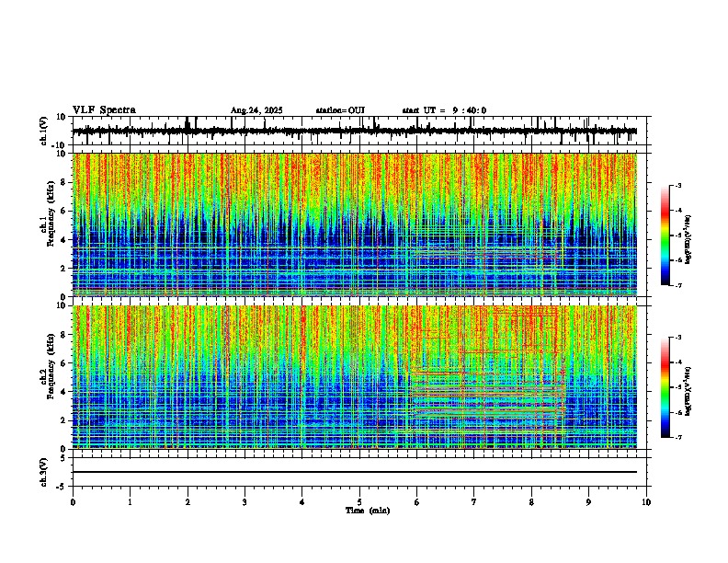Image resolution: width=728 pixels, height=563 pixels.
Task: Click the "start UT = 9 : 40: 0" text
Action: click(444, 110)
